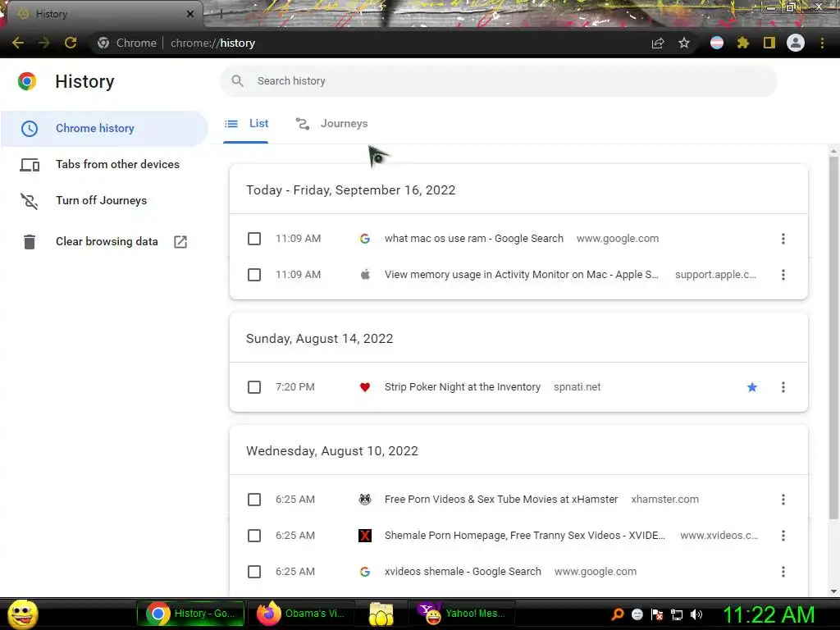840x630 pixels.
Task: Switch to Firefox Obama's Vi... taskbar button
Action: click(x=302, y=614)
